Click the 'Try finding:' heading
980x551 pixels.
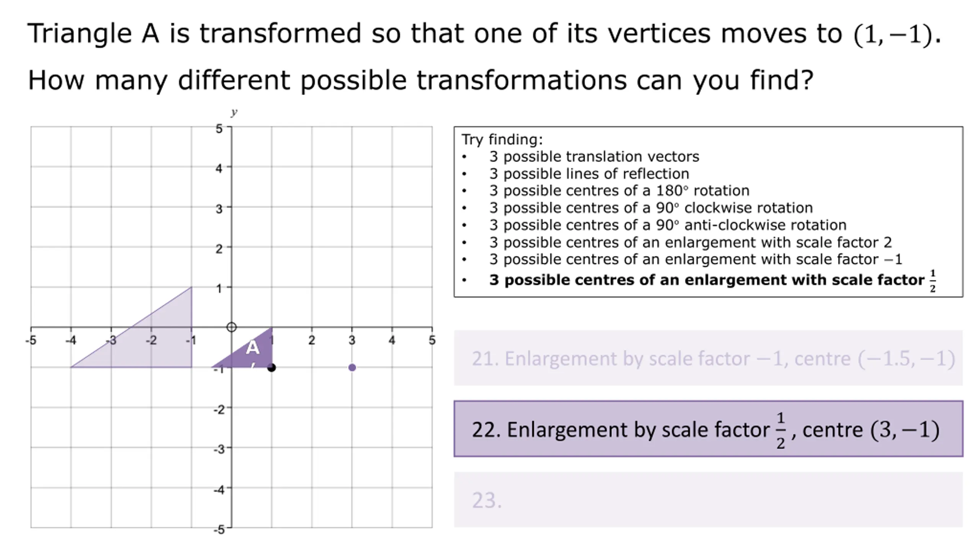click(x=502, y=139)
